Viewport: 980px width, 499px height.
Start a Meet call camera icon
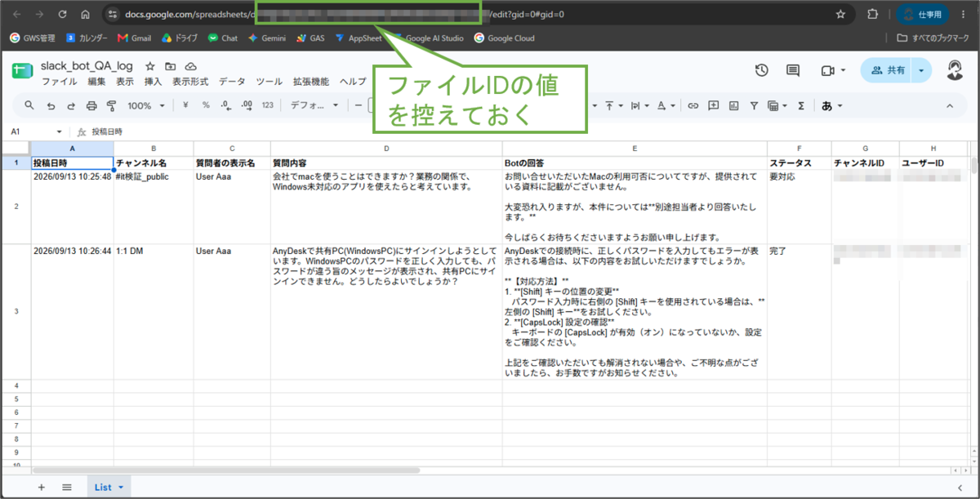(x=826, y=71)
